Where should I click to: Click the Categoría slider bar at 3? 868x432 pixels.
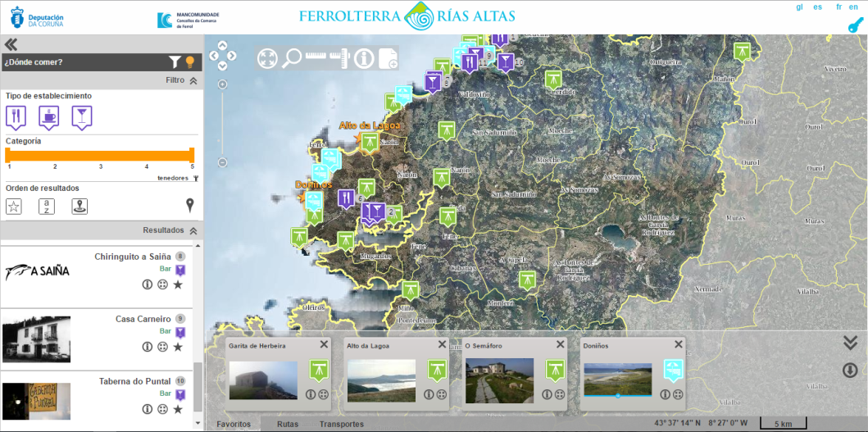(x=101, y=156)
